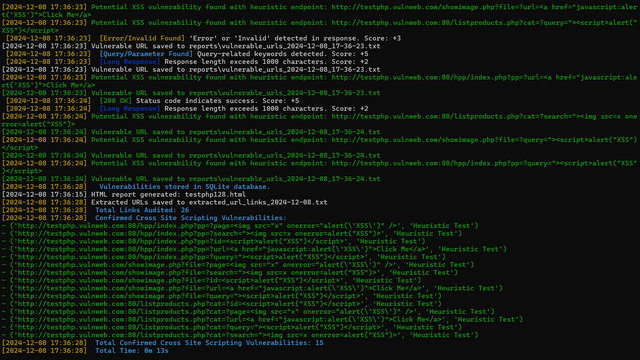Select list row hpp/index.php?pp=?url=<a href

pos(254,249)
